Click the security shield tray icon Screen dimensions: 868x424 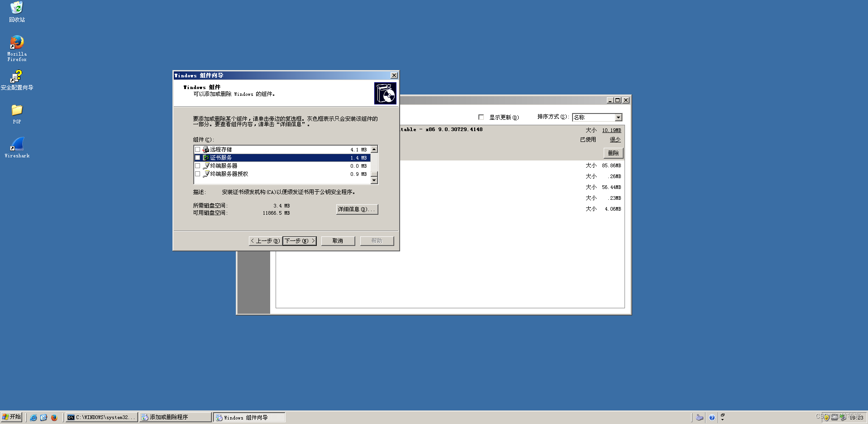click(826, 418)
